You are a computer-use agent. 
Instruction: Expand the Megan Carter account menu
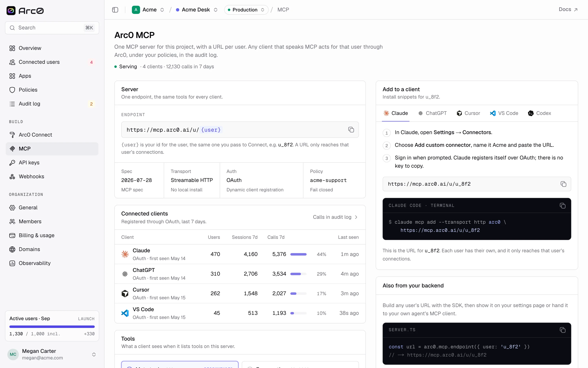click(94, 354)
